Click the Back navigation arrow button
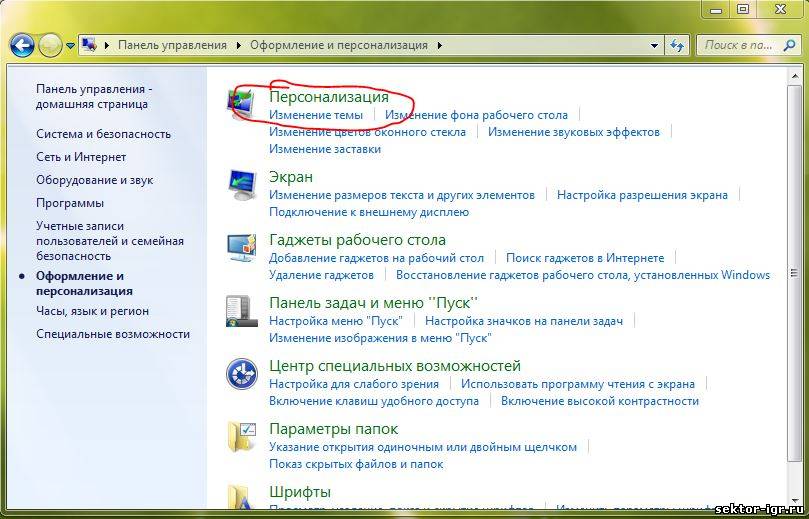 point(22,45)
